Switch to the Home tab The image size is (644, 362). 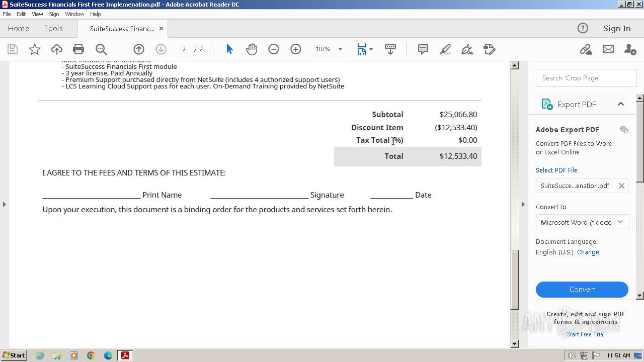(19, 29)
